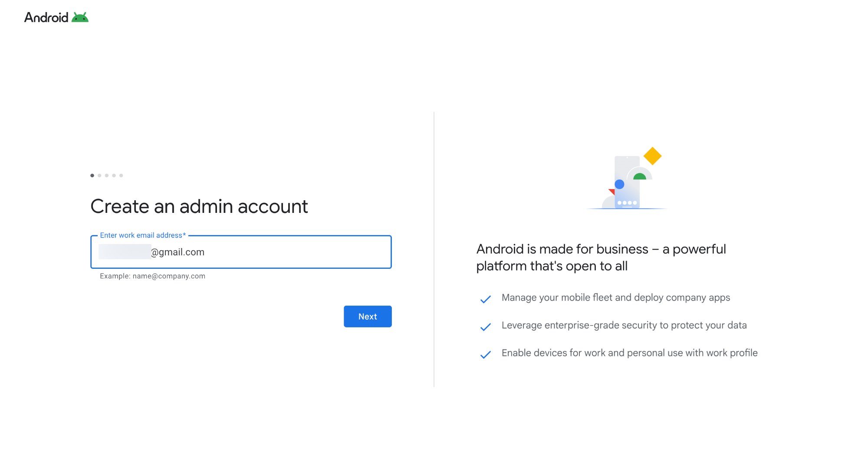
Task: Click the red triangle beside the phone illustration
Action: point(612,192)
